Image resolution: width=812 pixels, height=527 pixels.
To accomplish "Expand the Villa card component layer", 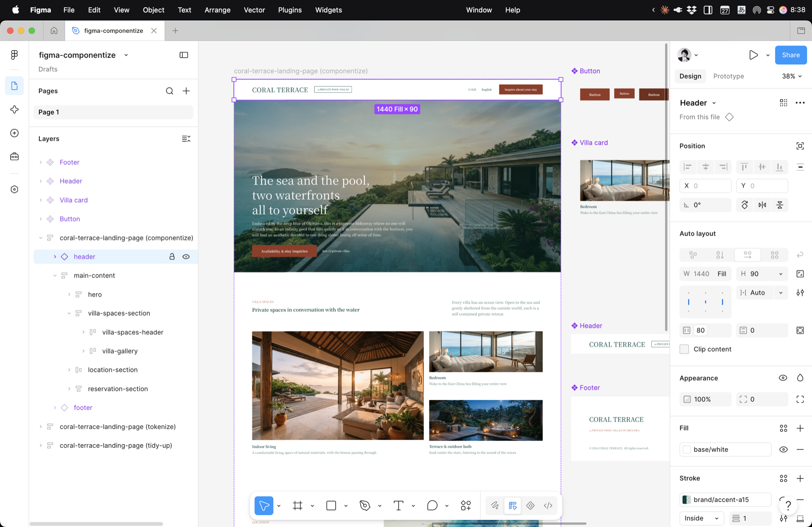I will click(41, 200).
